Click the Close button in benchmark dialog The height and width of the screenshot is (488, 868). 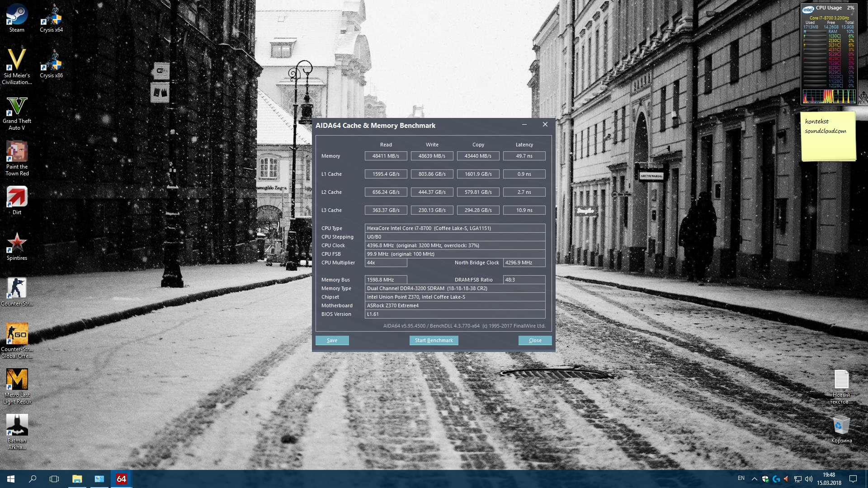click(x=535, y=340)
